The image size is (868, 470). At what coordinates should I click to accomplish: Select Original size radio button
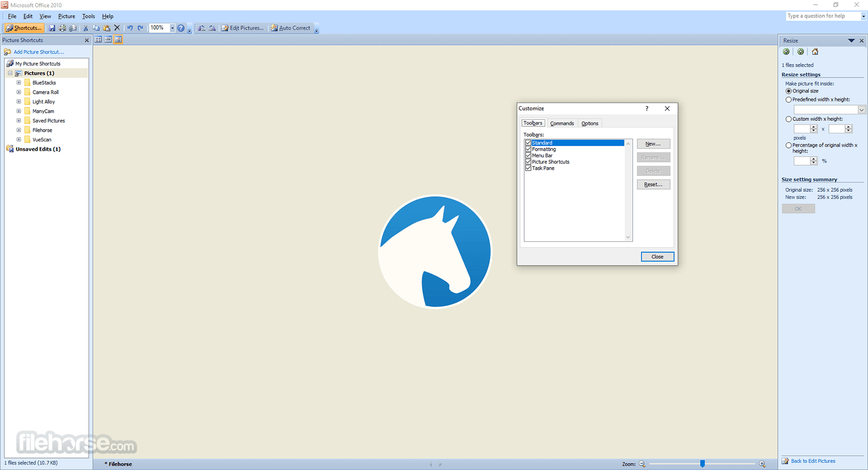coord(789,91)
